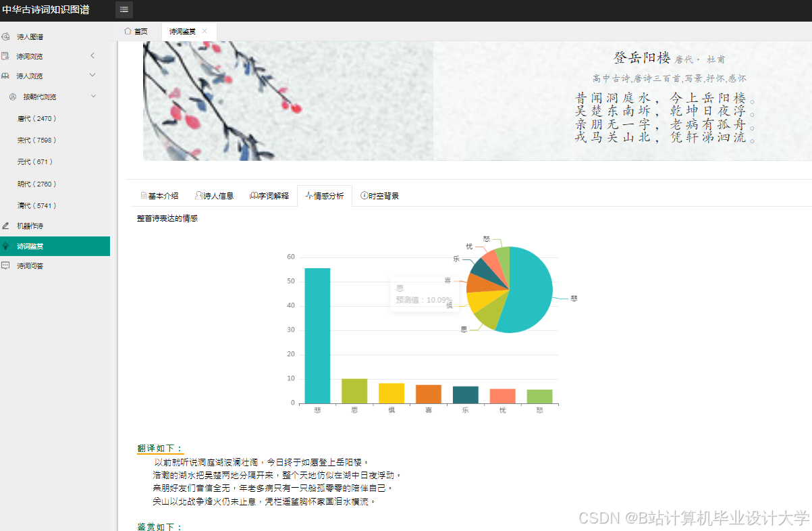Open 诗词问答 via its chat bubble icon
Image resolution: width=812 pixels, height=531 pixels.
click(x=7, y=265)
